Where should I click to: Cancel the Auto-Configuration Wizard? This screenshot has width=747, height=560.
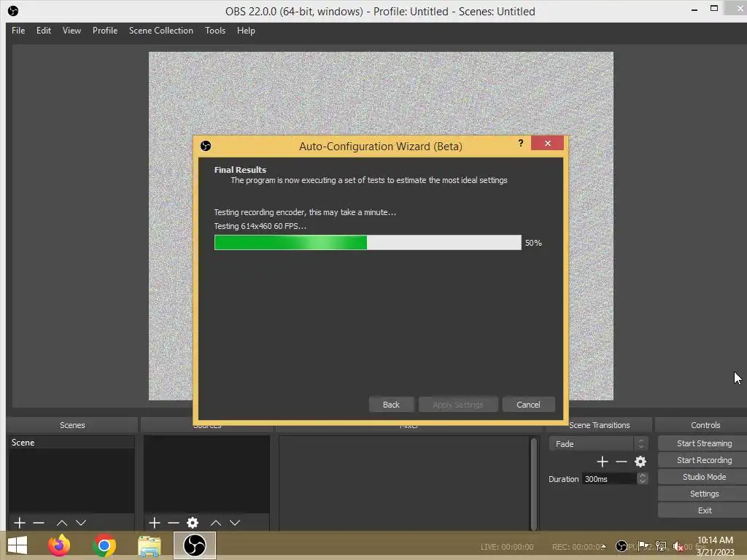(528, 405)
